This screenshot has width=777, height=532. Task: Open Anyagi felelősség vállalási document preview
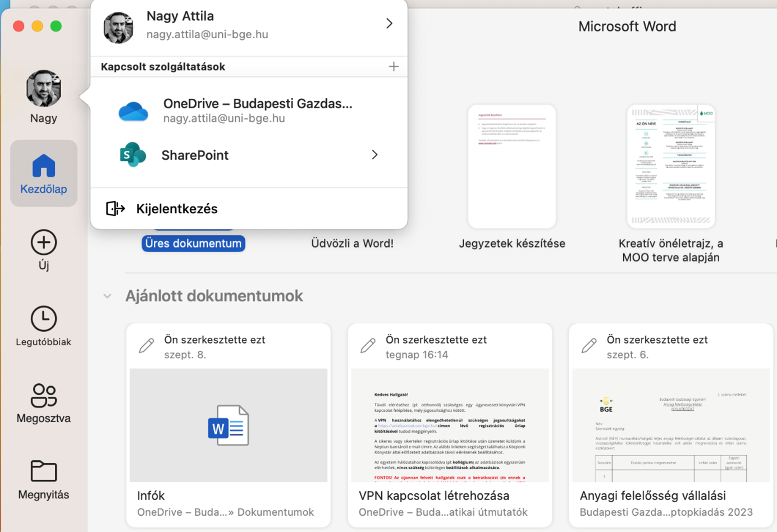(671, 425)
